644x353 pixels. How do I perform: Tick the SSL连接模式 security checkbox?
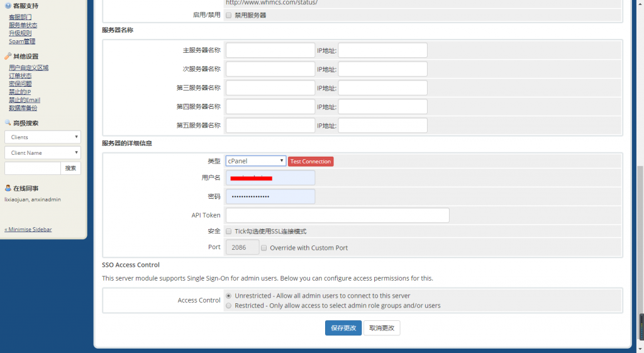[228, 232]
